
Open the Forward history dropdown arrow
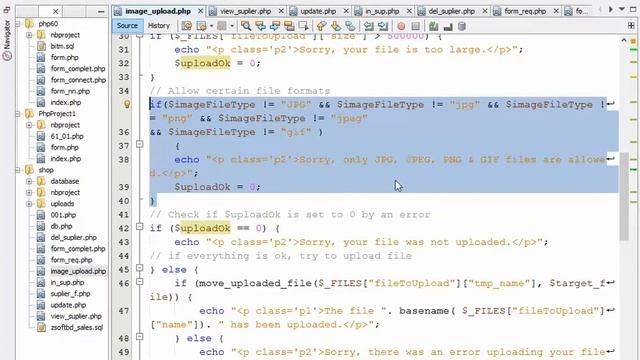click(232, 26)
